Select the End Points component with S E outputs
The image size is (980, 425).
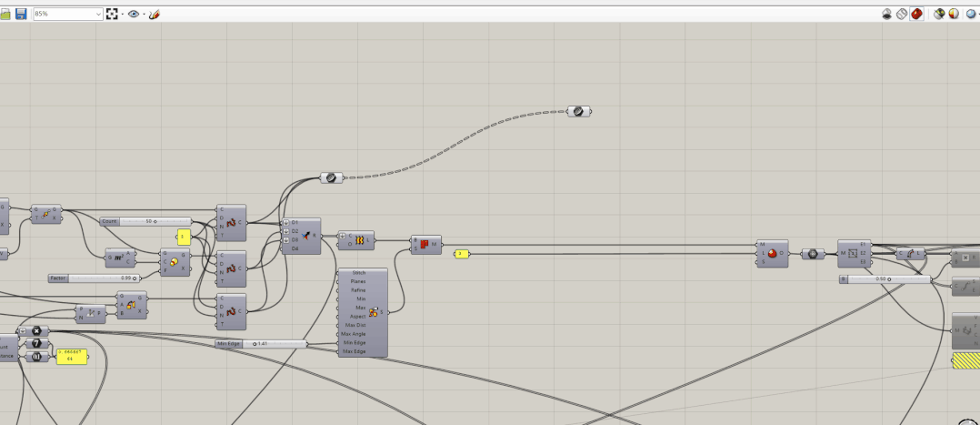click(965, 287)
